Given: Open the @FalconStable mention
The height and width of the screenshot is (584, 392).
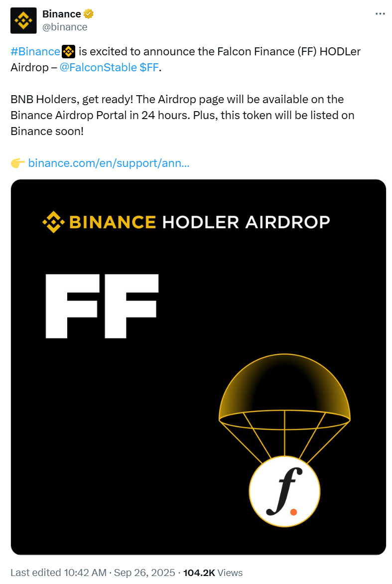Looking at the screenshot, I should (x=97, y=68).
